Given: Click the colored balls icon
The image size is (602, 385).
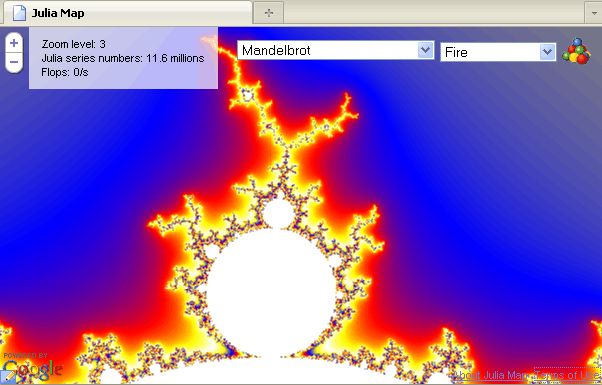Looking at the screenshot, I should 576,51.
